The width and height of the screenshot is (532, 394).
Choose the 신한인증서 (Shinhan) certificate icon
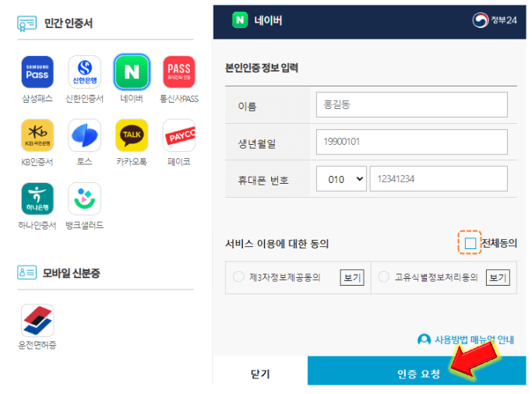84,72
